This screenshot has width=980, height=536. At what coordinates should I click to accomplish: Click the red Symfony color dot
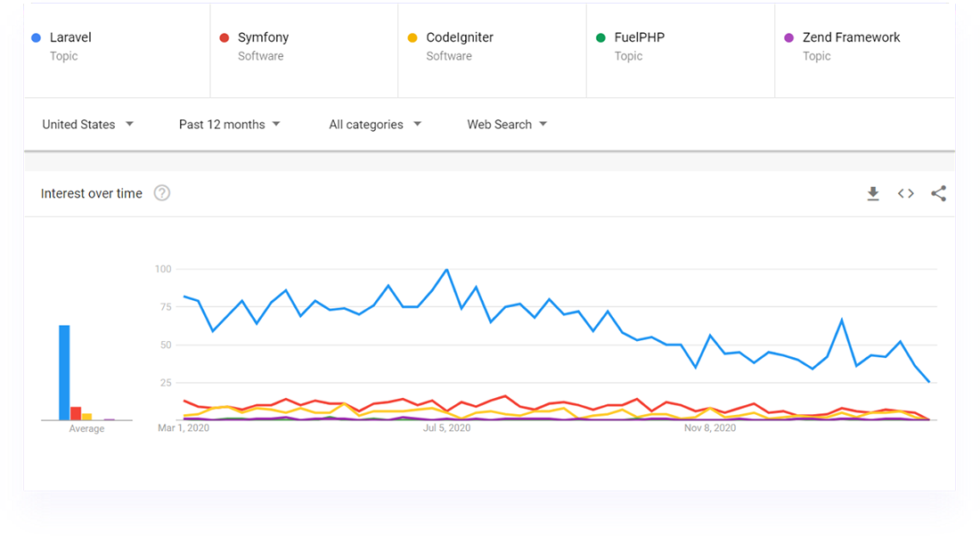tap(223, 37)
